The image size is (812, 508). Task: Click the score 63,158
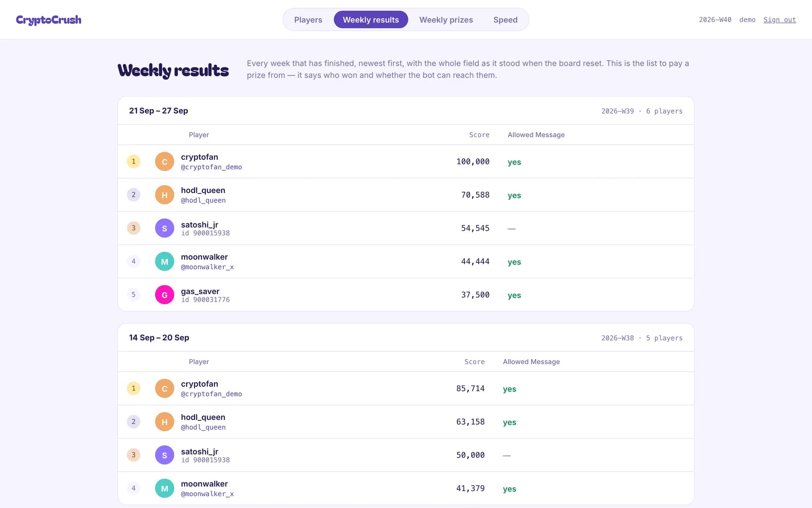470,422
